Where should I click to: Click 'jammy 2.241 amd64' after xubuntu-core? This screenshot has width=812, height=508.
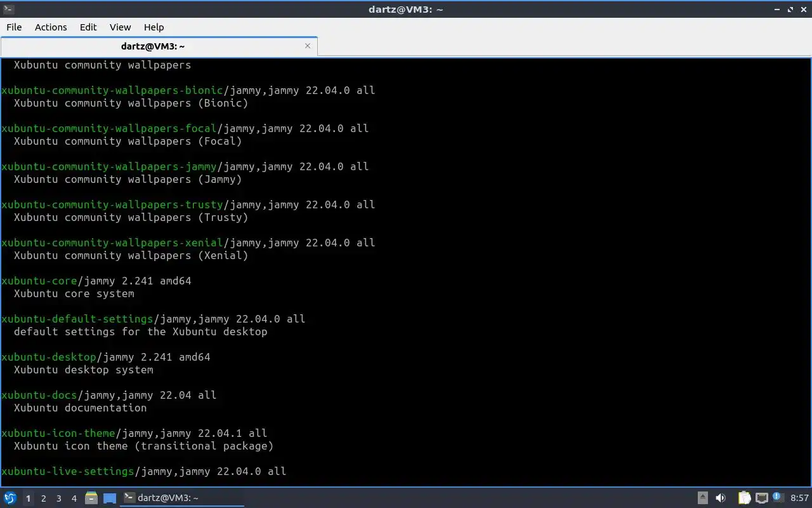[138, 281]
